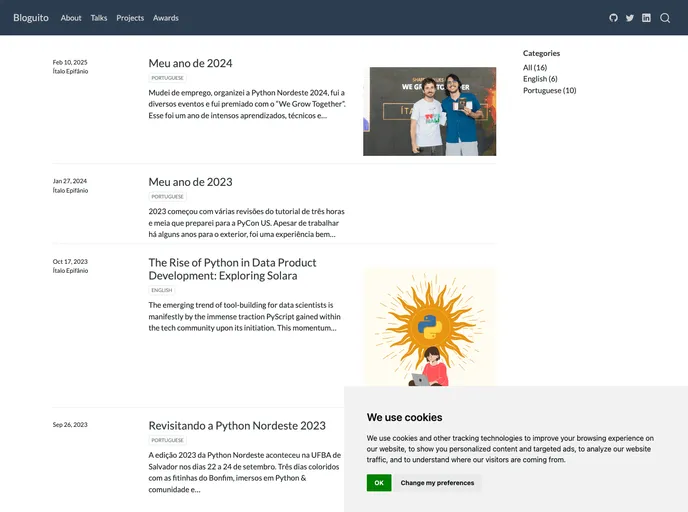The height and width of the screenshot is (512, 688).
Task: Click the 'We Grow Together' award photo thumbnail
Action: [x=429, y=111]
